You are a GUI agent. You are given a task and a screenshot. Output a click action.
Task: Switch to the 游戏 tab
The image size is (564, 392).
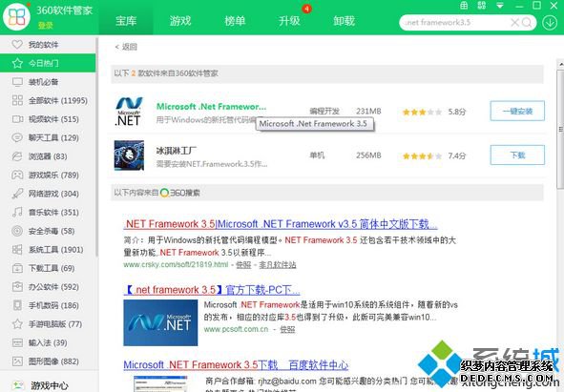pos(180,21)
